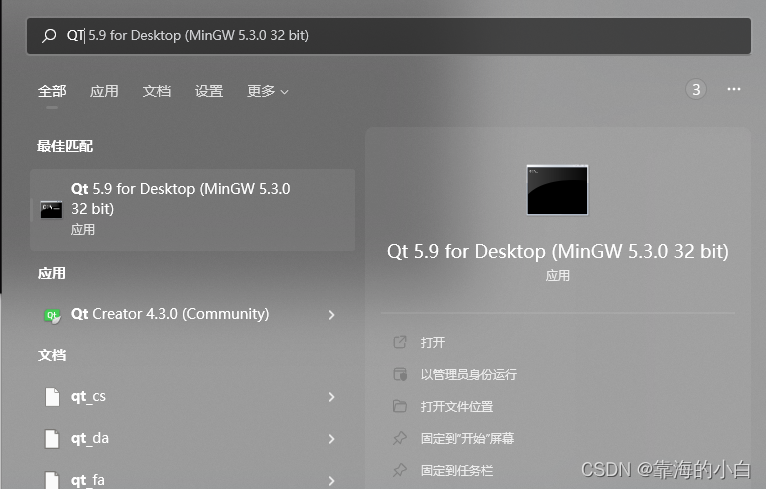Click the qt_cs document file icon

click(x=52, y=397)
